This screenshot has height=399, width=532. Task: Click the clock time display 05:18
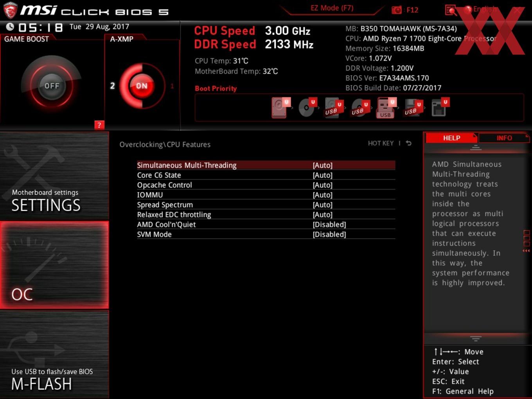pos(41,27)
